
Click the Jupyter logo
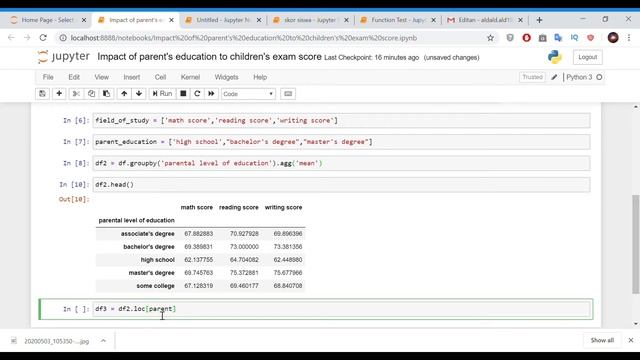[63, 57]
